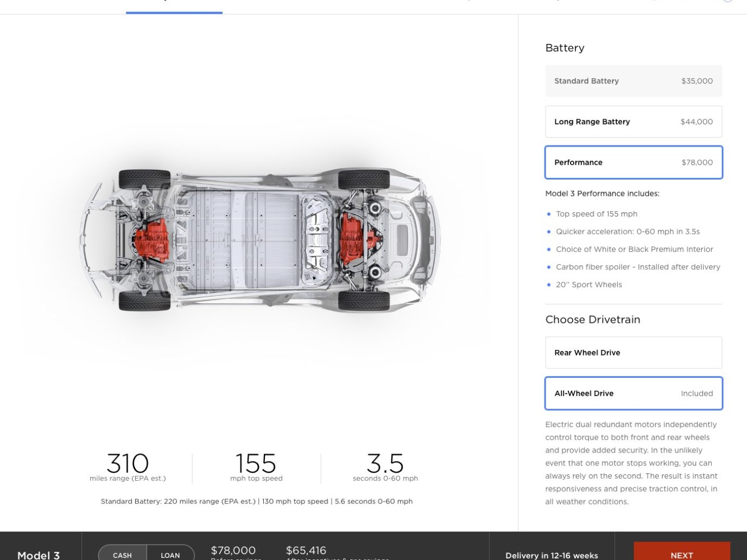Select the Performance battery package
The image size is (747, 560).
[634, 162]
